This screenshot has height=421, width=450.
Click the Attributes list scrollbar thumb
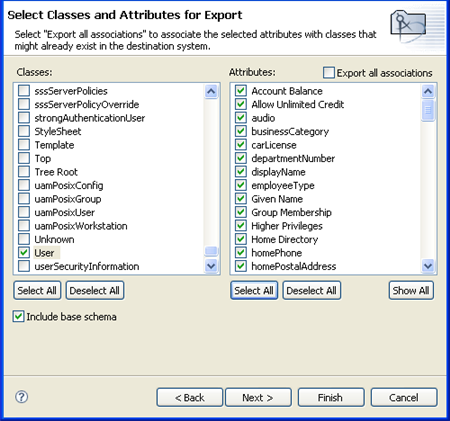pyautogui.click(x=428, y=110)
